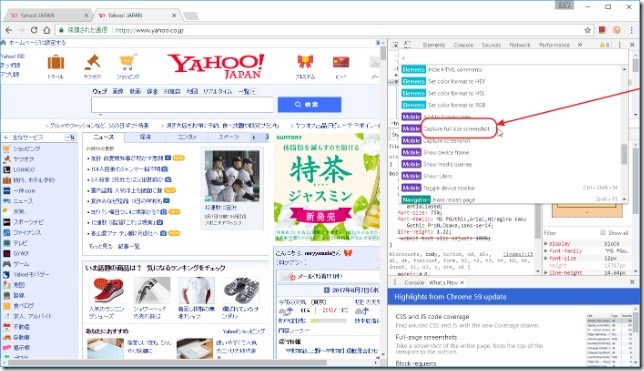Click the Yahoo! JAPAN logo

(x=216, y=66)
